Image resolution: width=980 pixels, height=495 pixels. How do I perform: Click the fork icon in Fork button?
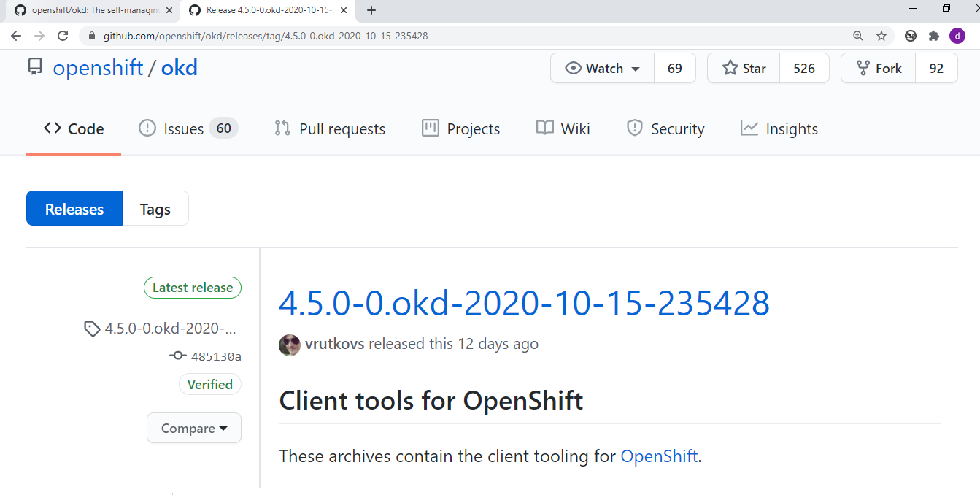[863, 68]
